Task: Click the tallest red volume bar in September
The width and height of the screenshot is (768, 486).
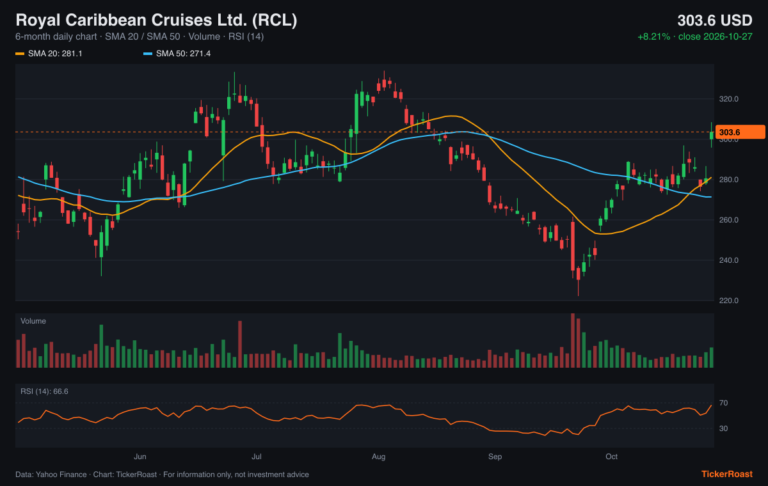Action: click(x=573, y=340)
